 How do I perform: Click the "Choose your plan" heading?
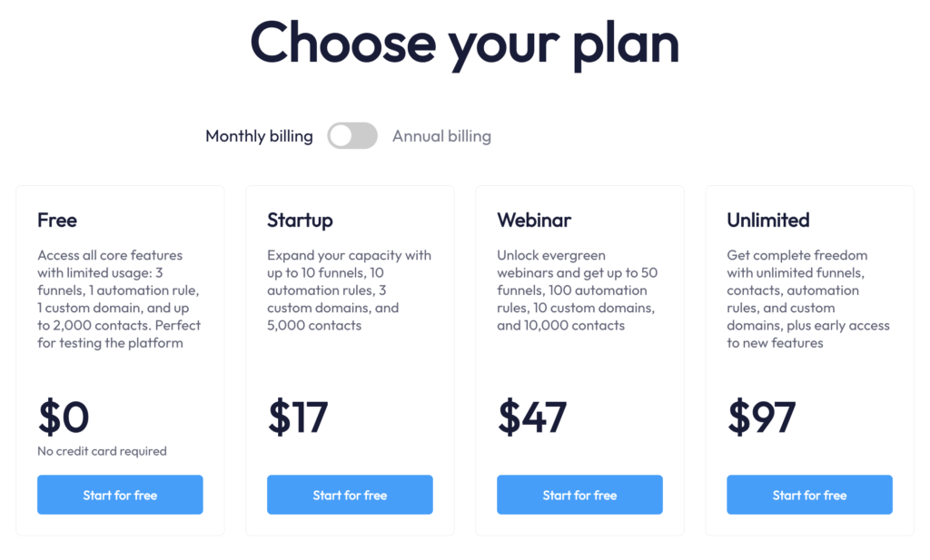[x=464, y=42]
